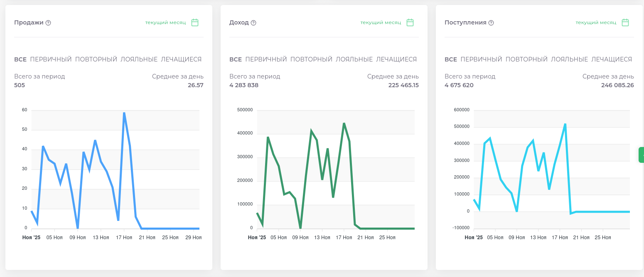The height and width of the screenshot is (277, 644).
Task: Expand 'текущий месяц' period selector in Доход
Action: 381,22
